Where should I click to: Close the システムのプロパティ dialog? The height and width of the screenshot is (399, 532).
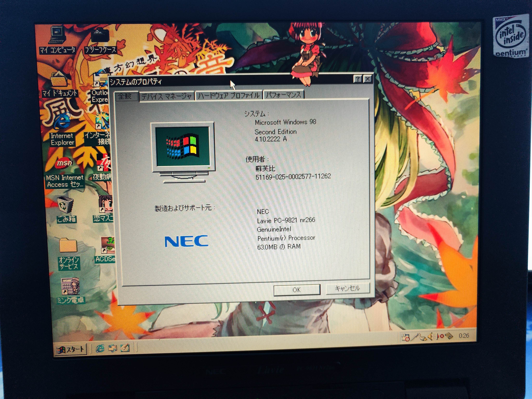pyautogui.click(x=367, y=79)
